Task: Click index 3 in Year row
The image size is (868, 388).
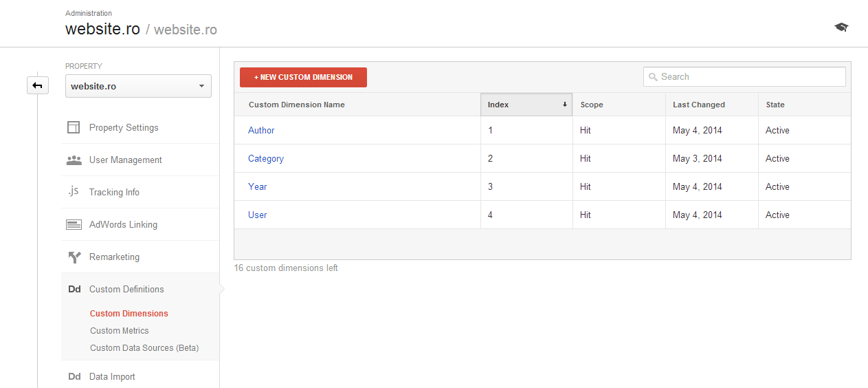Action: [x=490, y=186]
